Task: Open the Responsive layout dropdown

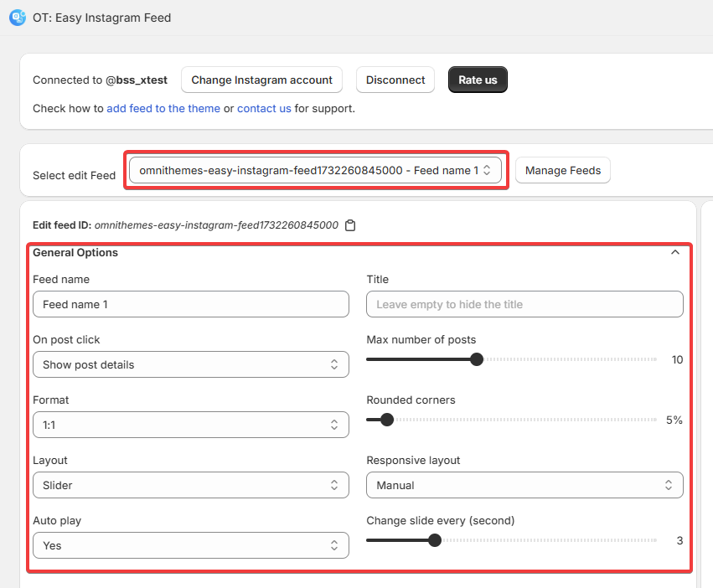Action: [524, 485]
